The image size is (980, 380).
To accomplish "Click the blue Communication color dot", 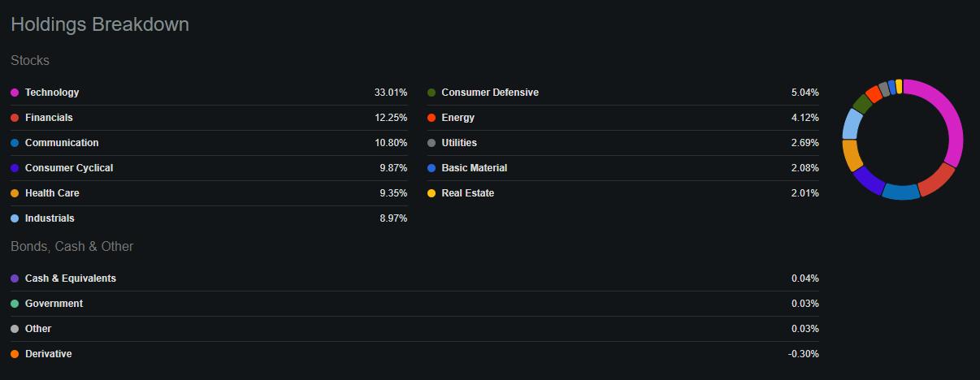I will (15, 143).
